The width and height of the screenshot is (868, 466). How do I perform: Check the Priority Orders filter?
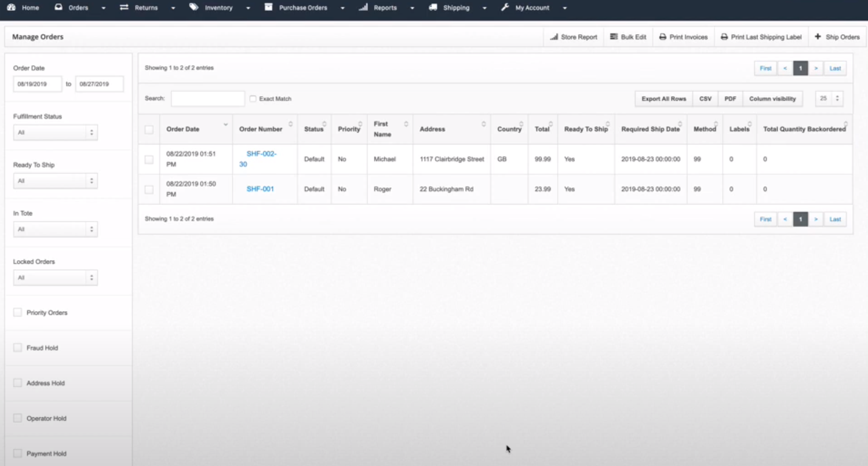tap(18, 312)
